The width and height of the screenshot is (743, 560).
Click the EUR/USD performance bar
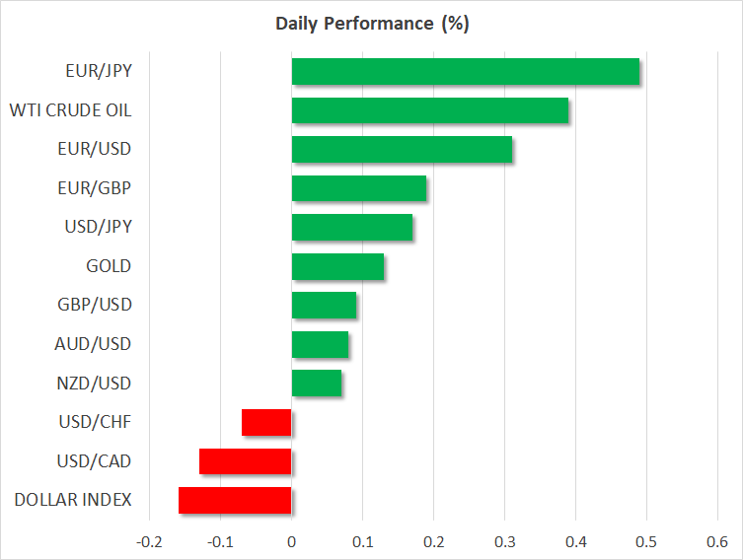click(402, 149)
